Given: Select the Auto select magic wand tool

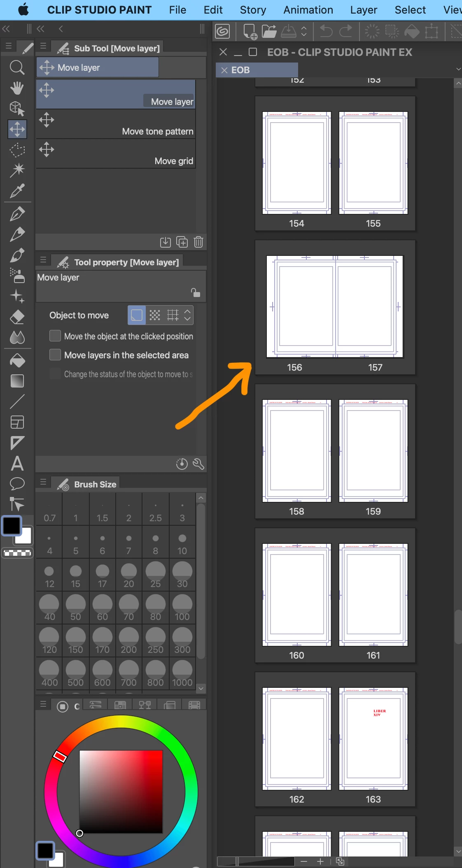Looking at the screenshot, I should click(17, 170).
